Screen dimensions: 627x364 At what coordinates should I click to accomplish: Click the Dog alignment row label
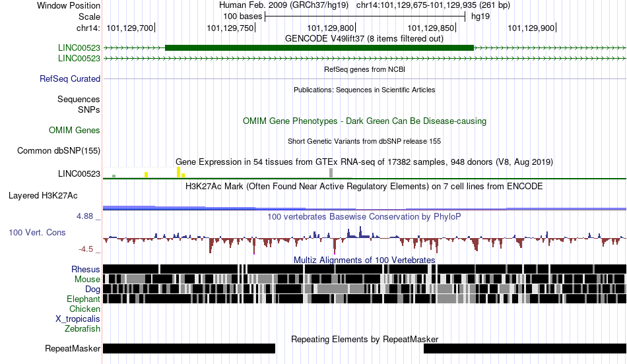pyautogui.click(x=93, y=289)
